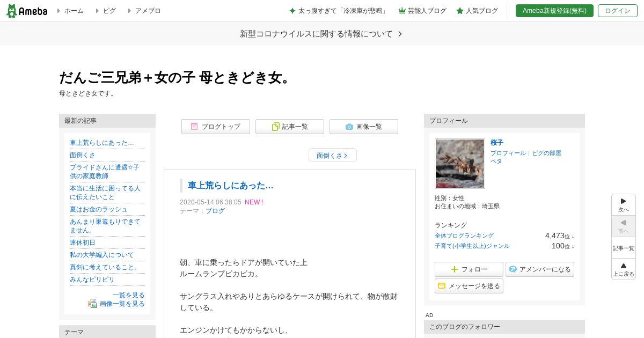Open the 記事一覧 tab

[290, 127]
